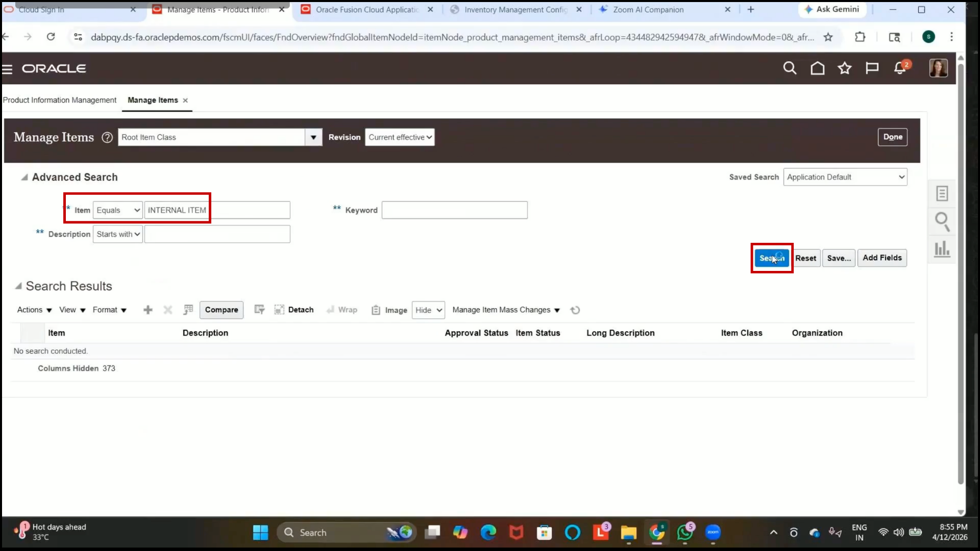
Task: Open the Root Item Class dropdown arrow
Action: (x=313, y=137)
